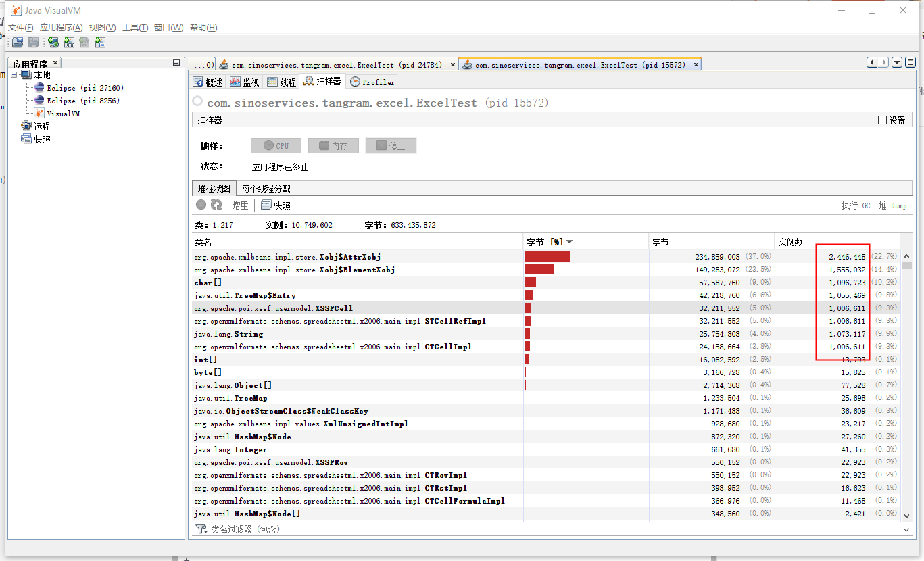
Task: Select the 概述 (Overview) tab icon
Action: tap(198, 80)
